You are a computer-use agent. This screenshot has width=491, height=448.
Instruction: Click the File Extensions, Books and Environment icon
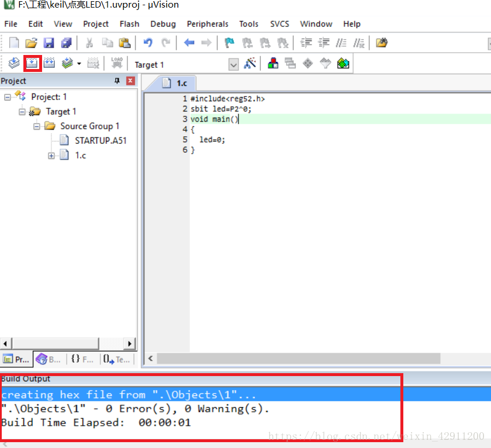[x=273, y=63]
